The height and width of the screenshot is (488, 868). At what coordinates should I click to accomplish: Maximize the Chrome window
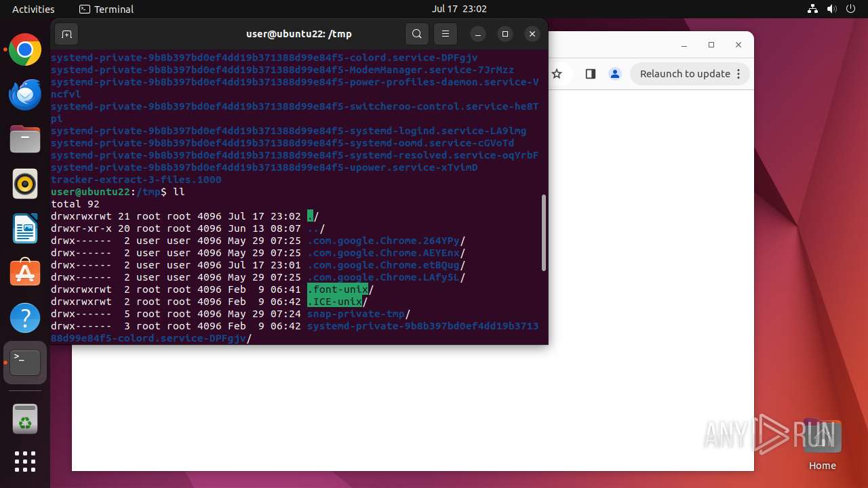click(711, 45)
